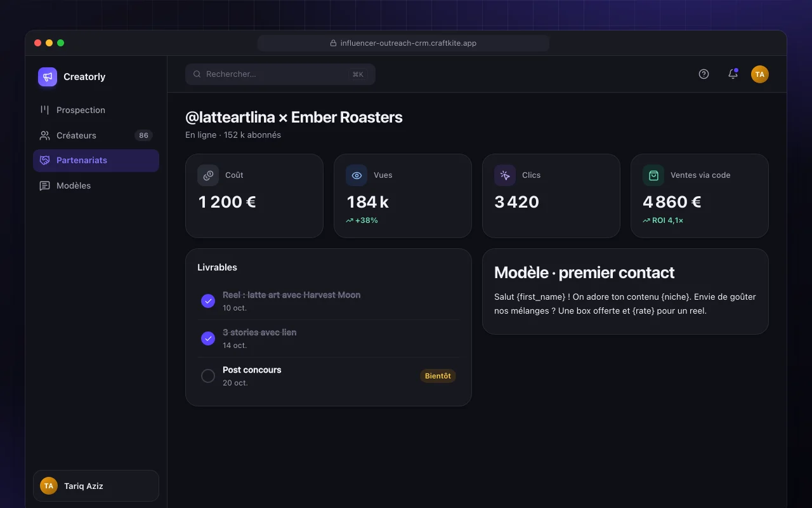Viewport: 812px width, 508px height.
Task: Click the 86 badge next to Créateurs
Action: 143,135
